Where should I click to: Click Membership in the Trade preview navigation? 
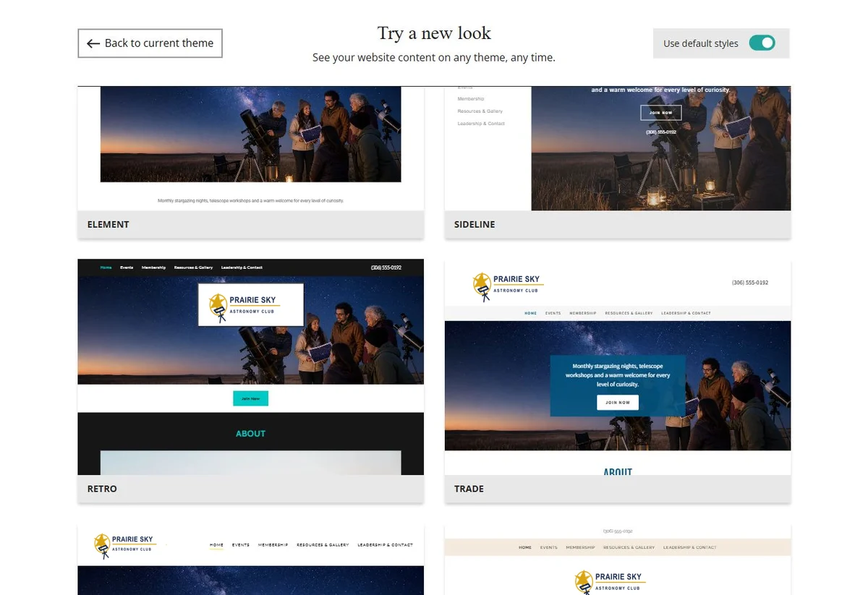[x=583, y=313]
